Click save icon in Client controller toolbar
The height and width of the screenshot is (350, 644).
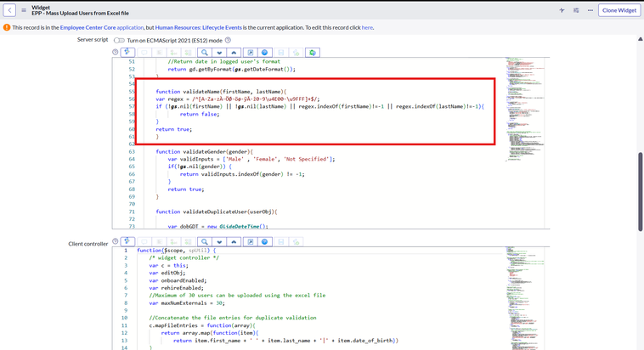281,241
